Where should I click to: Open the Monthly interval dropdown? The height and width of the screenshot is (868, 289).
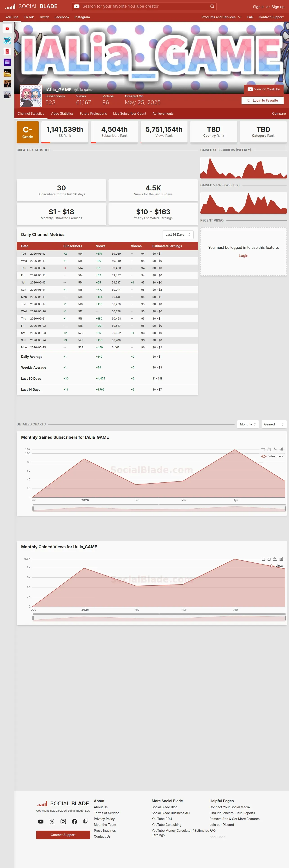tap(248, 424)
